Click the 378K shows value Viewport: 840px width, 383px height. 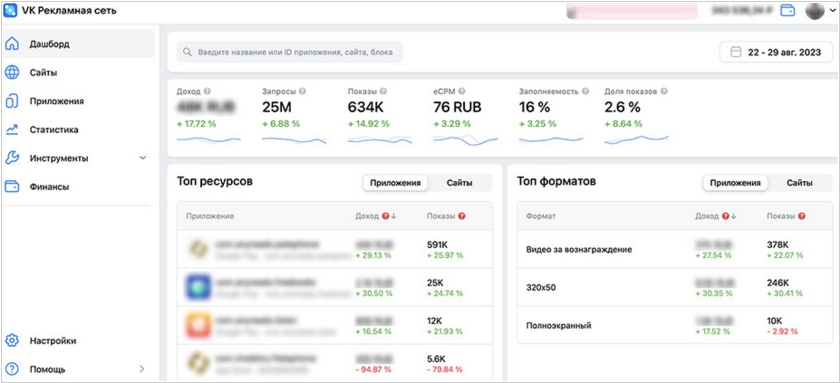pos(779,244)
